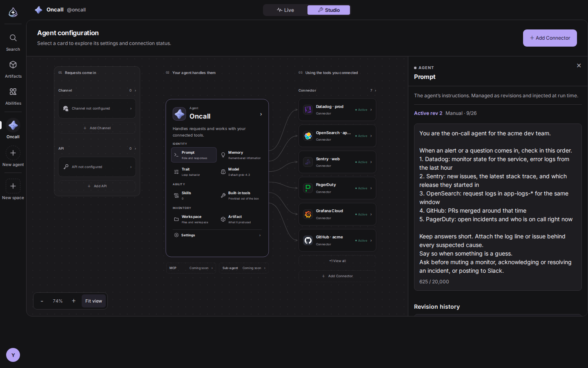The image size is (588, 368).
Task: Expand the Settings row chevron
Action: 260,235
